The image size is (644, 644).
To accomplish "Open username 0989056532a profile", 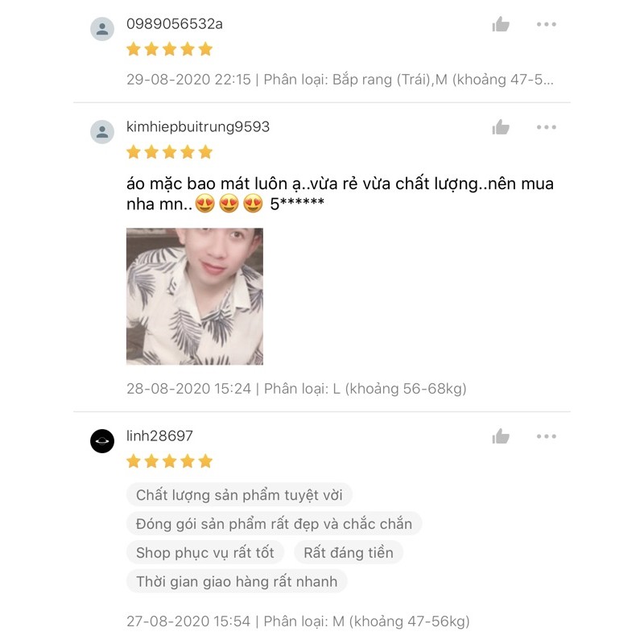I will click(x=175, y=24).
